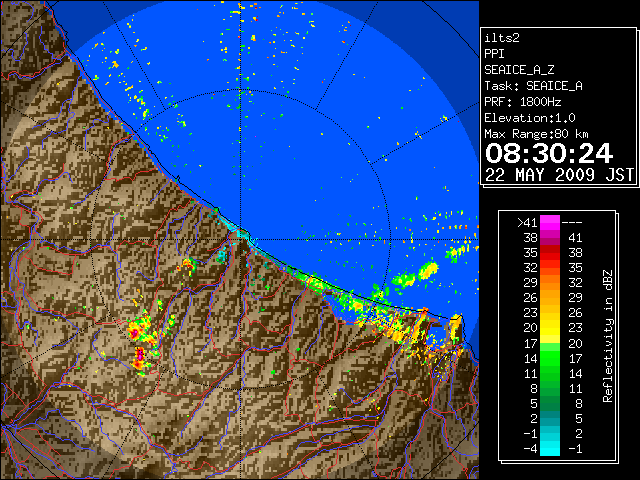Click the 08:30:24 timestamp
The image size is (640, 480).
click(x=549, y=153)
